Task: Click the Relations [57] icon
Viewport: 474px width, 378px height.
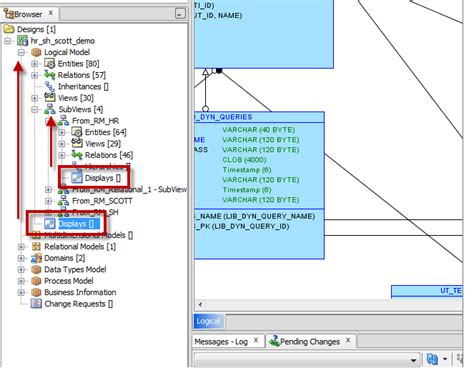Action: [x=50, y=75]
